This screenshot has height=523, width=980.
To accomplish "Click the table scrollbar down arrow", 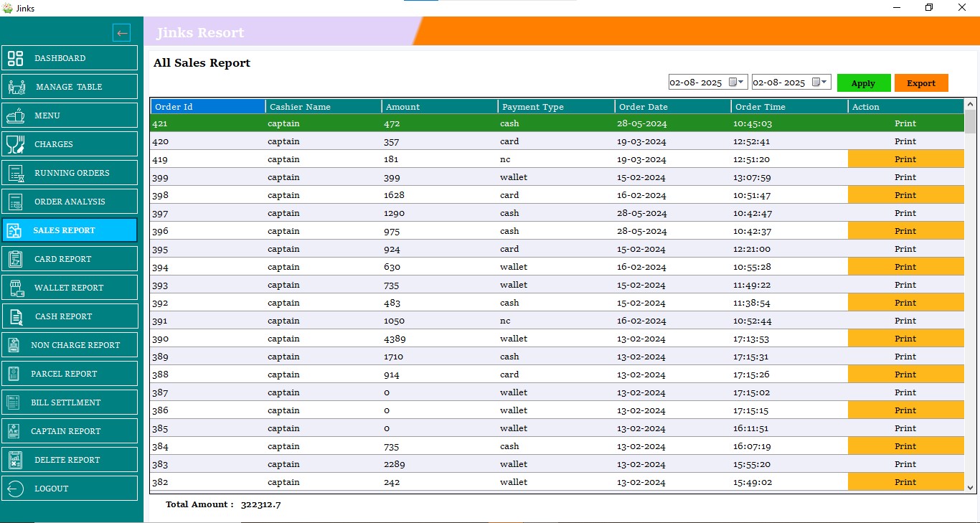I will 971,487.
